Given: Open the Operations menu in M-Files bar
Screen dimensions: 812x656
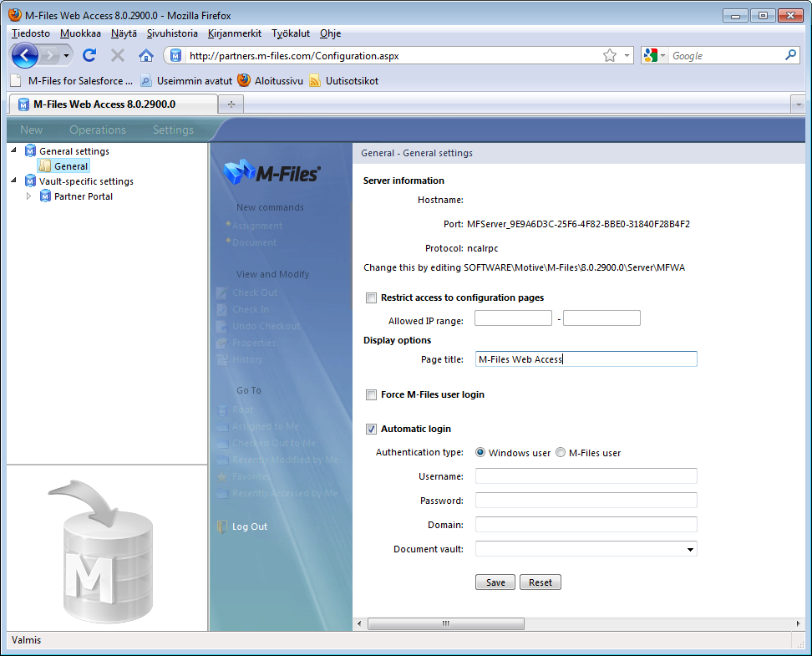Looking at the screenshot, I should (x=98, y=130).
